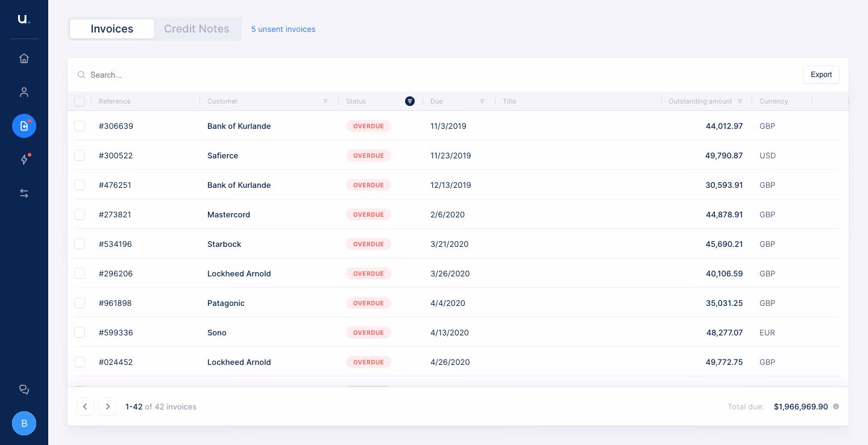Click the USD currency cell

(768, 155)
